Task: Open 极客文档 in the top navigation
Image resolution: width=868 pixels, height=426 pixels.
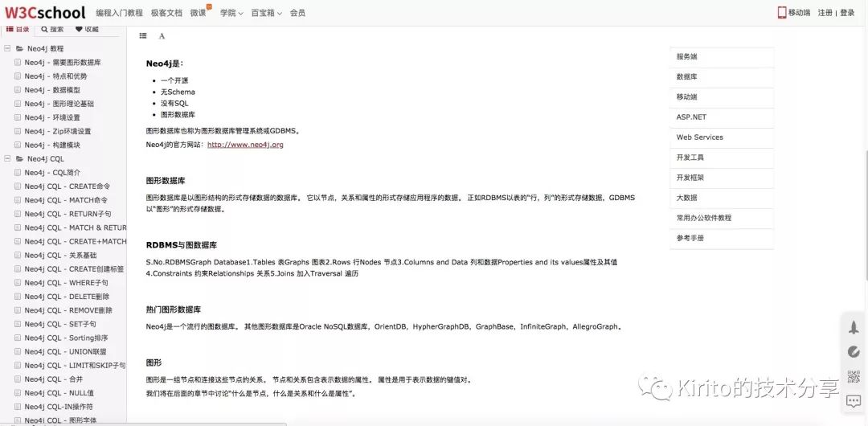Action: pos(166,13)
